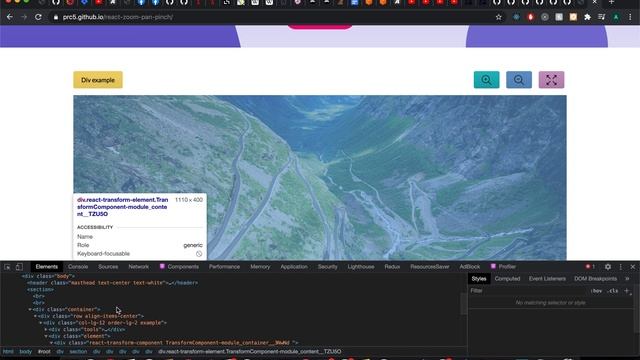Select the <section> line in DOM tree
Screen dimensions: 640x360
(40, 289)
